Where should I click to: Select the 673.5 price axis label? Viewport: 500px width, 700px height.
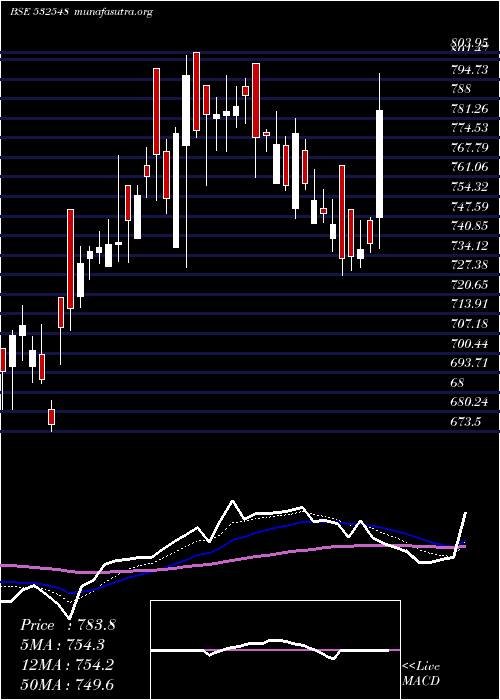467,421
